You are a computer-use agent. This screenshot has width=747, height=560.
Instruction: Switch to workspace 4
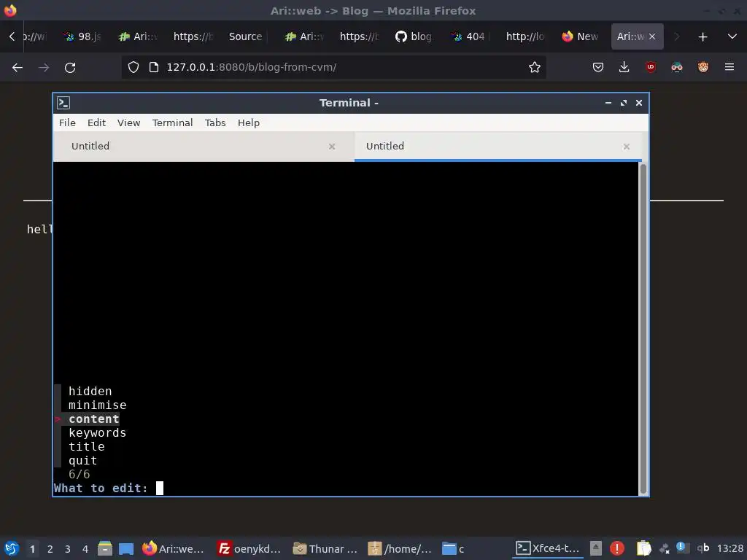(x=85, y=549)
